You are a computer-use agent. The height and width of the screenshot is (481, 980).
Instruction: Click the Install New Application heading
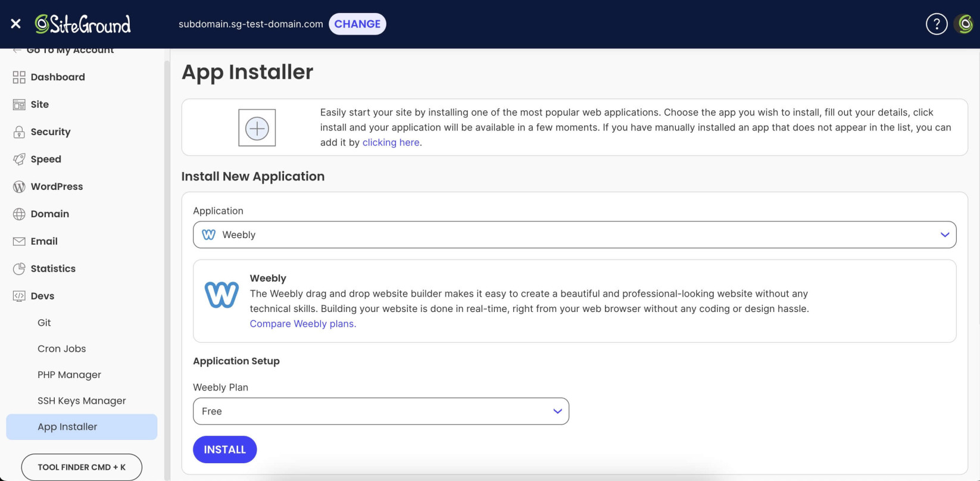tap(253, 176)
